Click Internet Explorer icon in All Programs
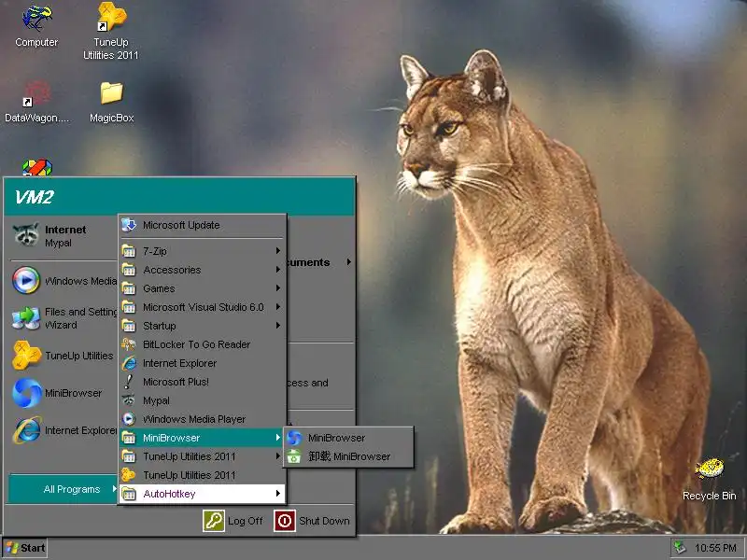This screenshot has height=560, width=747. click(129, 363)
